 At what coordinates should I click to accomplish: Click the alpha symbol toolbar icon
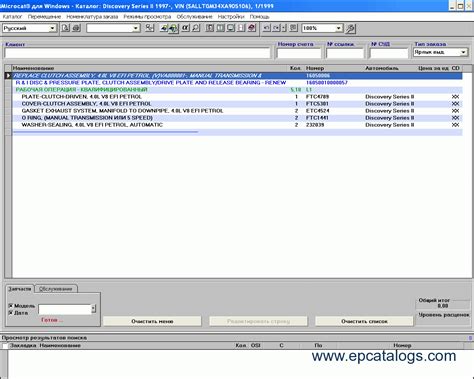click(185, 28)
